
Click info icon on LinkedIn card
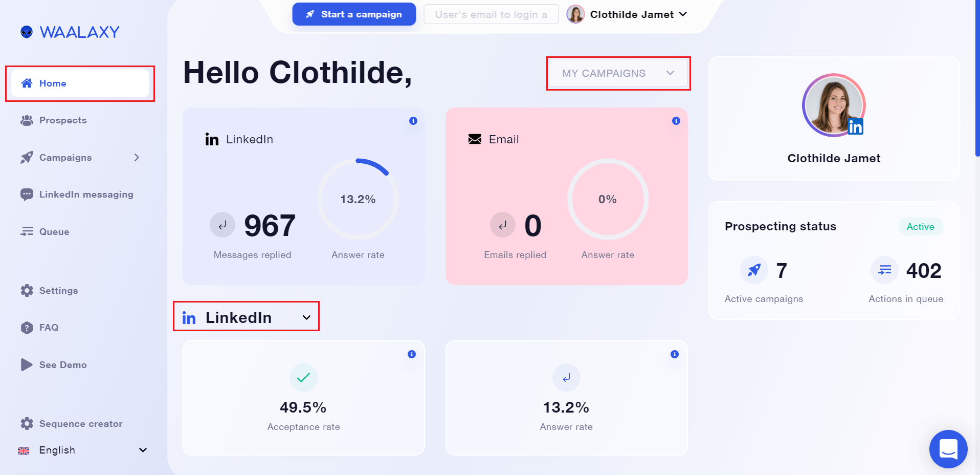[x=413, y=121]
